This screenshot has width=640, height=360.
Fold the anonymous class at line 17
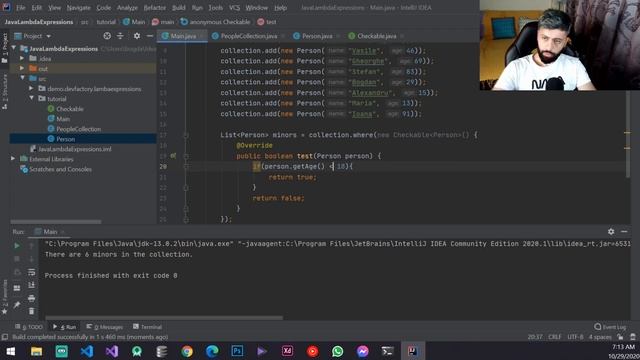186,135
